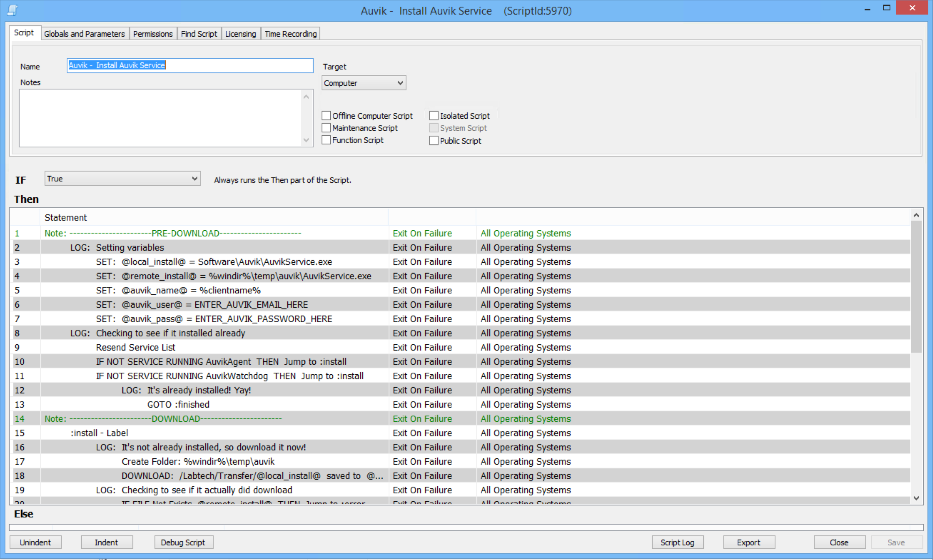Image resolution: width=933 pixels, height=560 pixels.
Task: Select the AuvikWatchdog service check row
Action: [460, 376]
